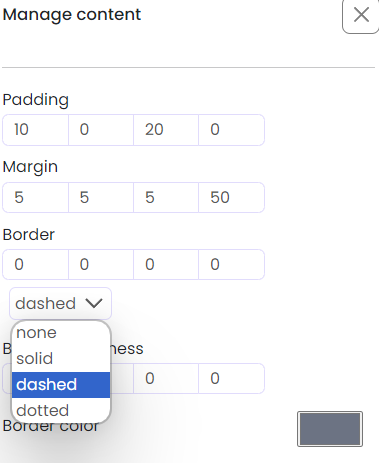Image resolution: width=379 pixels, height=463 pixels.
Task: Open the Border color swatch picker
Action: click(330, 429)
